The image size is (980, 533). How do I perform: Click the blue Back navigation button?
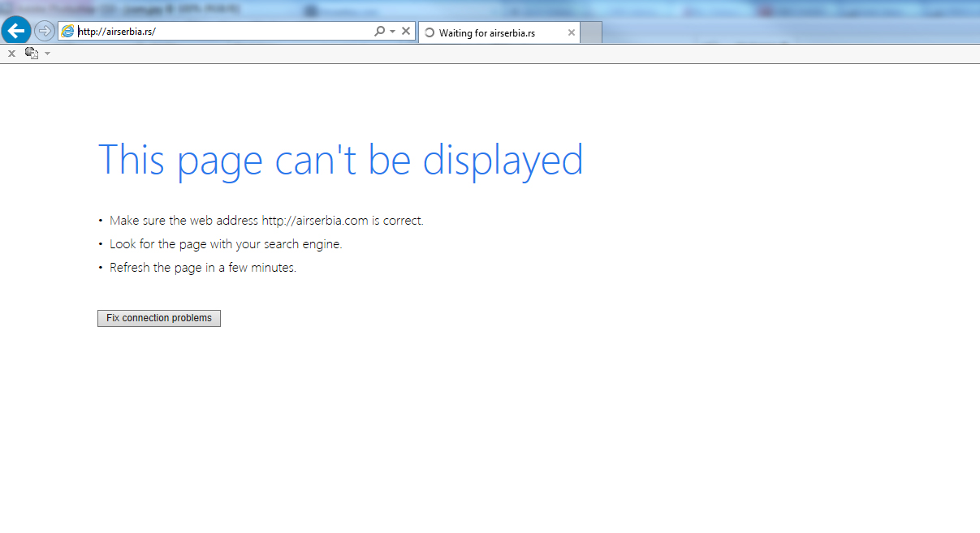(16, 32)
